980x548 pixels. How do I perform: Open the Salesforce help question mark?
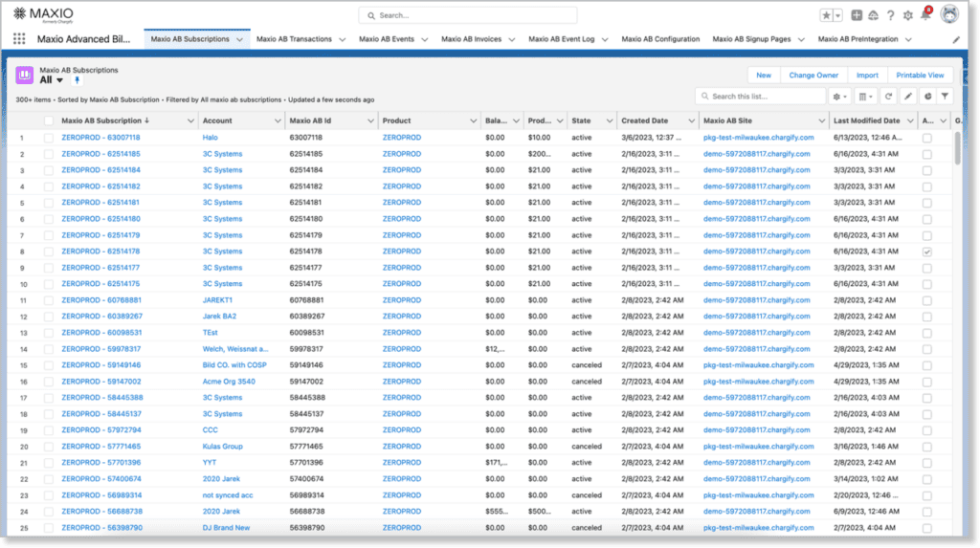tap(891, 15)
